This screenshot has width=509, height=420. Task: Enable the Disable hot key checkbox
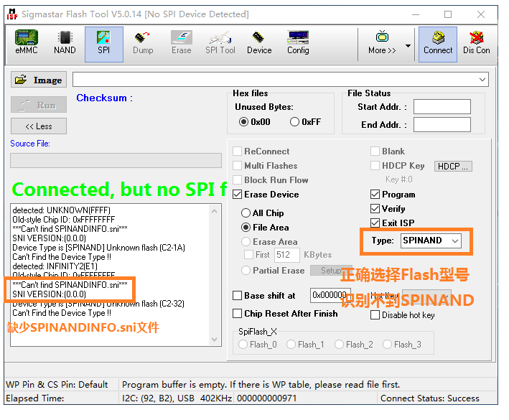(x=375, y=315)
